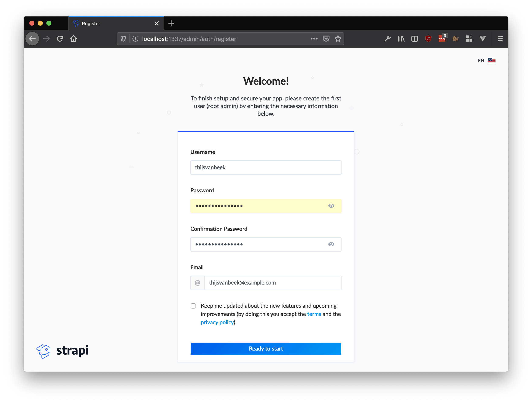
Task: Click the EN language selector flag
Action: [493, 61]
